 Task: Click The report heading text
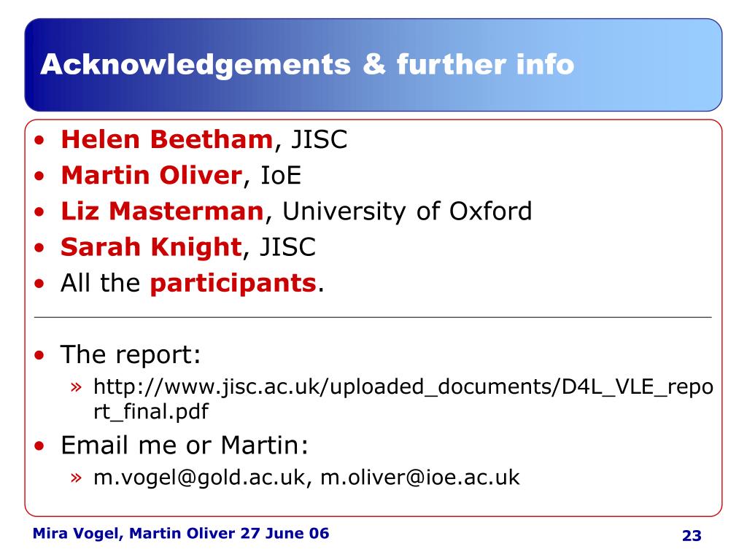click(131, 355)
